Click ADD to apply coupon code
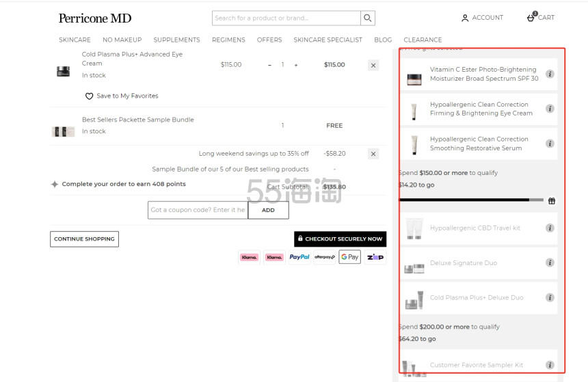This screenshot has width=588, height=382. tap(268, 210)
